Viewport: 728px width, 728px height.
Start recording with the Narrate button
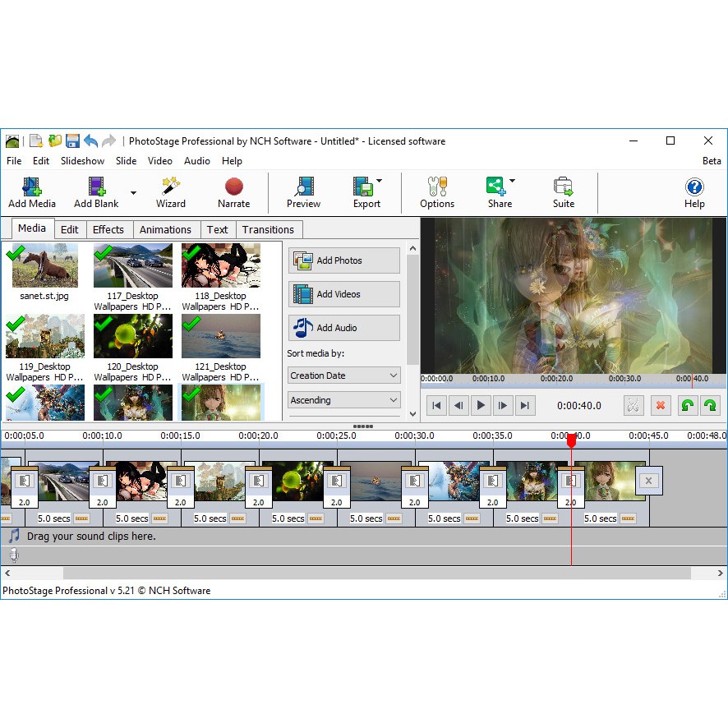click(x=233, y=192)
